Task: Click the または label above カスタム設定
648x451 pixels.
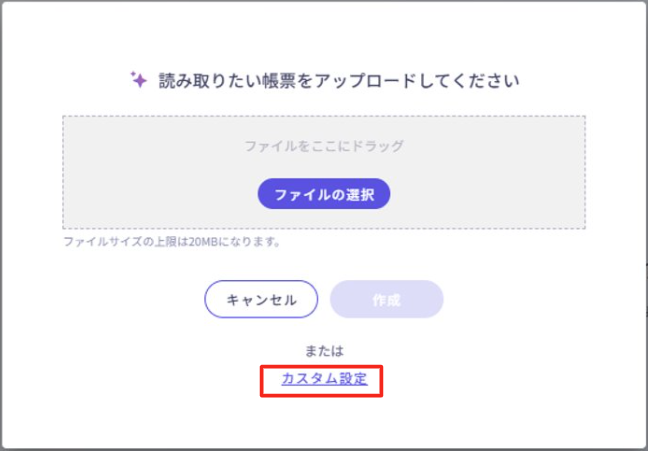Action: click(x=324, y=351)
